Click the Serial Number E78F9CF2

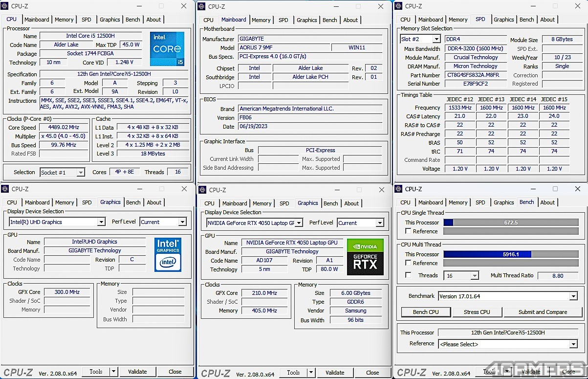476,84
